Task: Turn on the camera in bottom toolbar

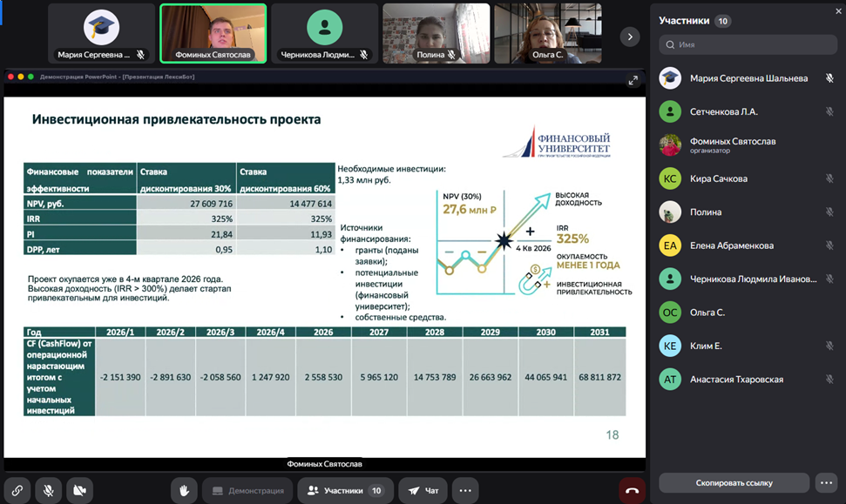Action: 80,490
